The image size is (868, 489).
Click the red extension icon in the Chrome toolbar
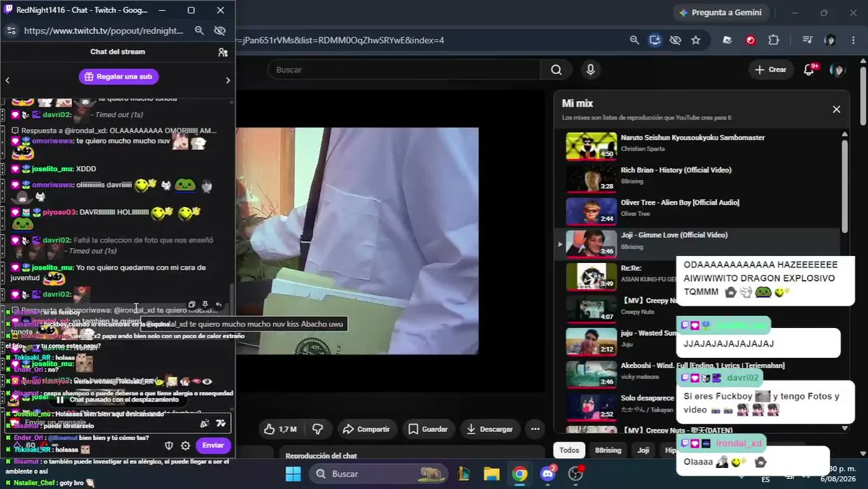click(751, 40)
